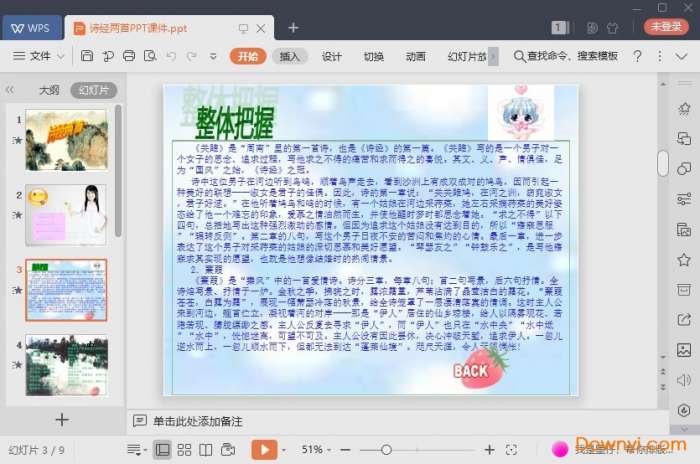Image resolution: width=700 pixels, height=464 pixels.
Task: Open the shapes icon in right sidebar
Action: point(683,168)
